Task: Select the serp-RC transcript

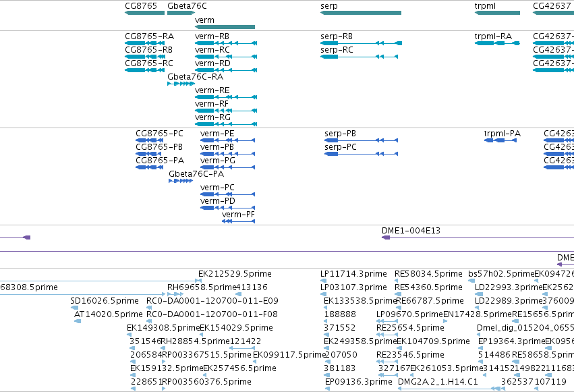Action: pyautogui.click(x=359, y=57)
